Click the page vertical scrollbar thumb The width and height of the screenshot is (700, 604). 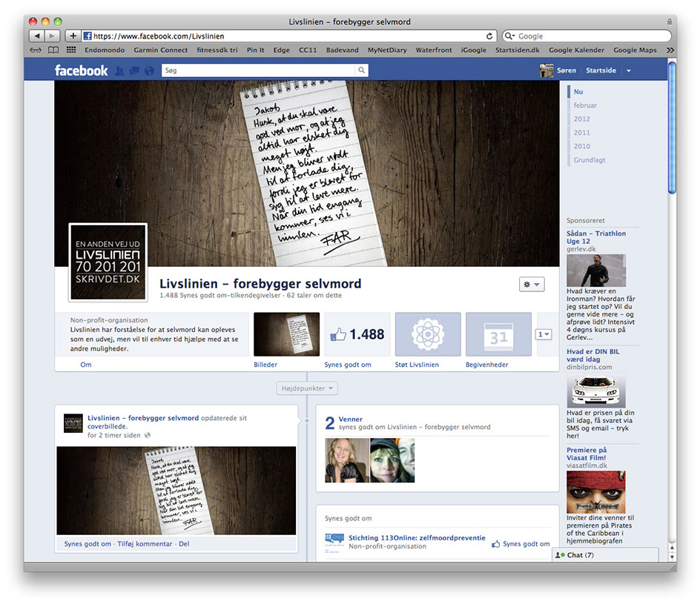[x=672, y=127]
